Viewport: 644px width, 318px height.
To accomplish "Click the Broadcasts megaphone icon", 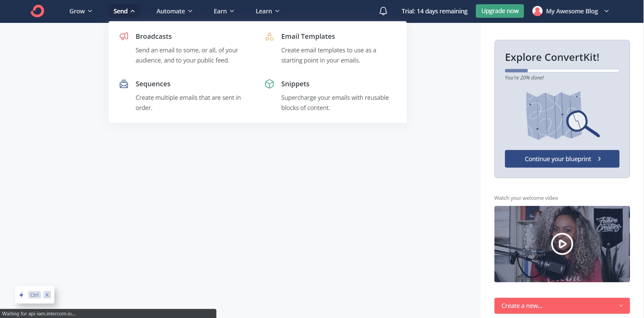I will [124, 36].
